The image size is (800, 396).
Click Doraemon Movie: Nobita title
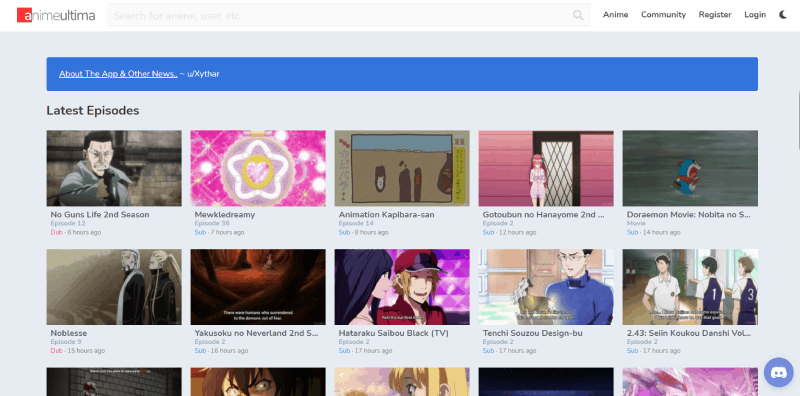[x=689, y=215]
